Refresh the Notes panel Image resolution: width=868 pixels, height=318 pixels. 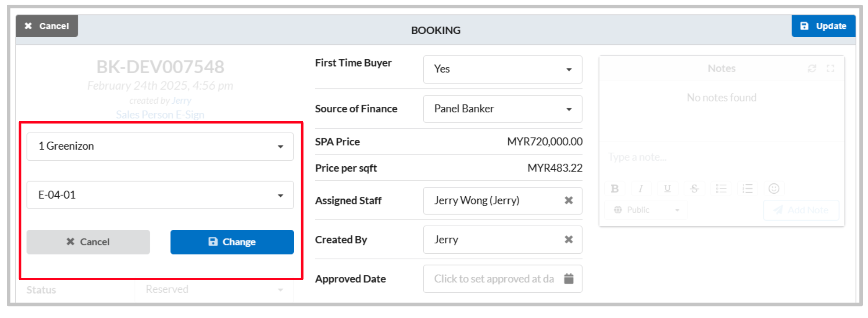tap(812, 69)
